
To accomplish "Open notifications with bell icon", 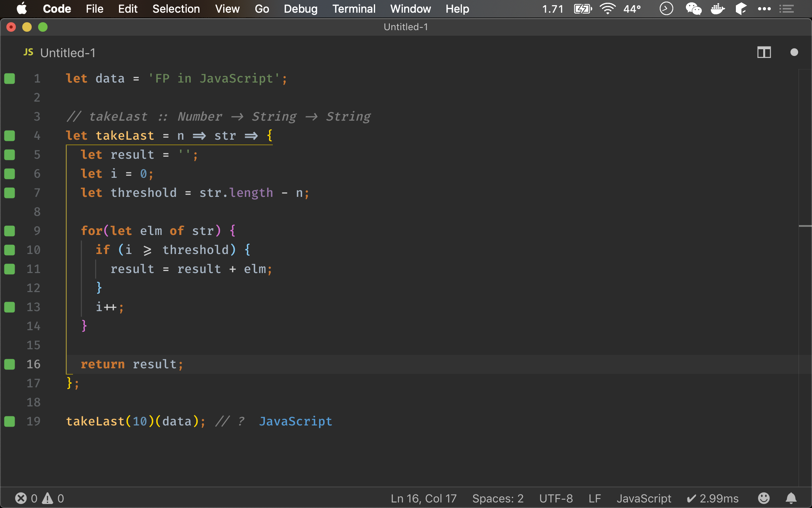I will pos(791,498).
